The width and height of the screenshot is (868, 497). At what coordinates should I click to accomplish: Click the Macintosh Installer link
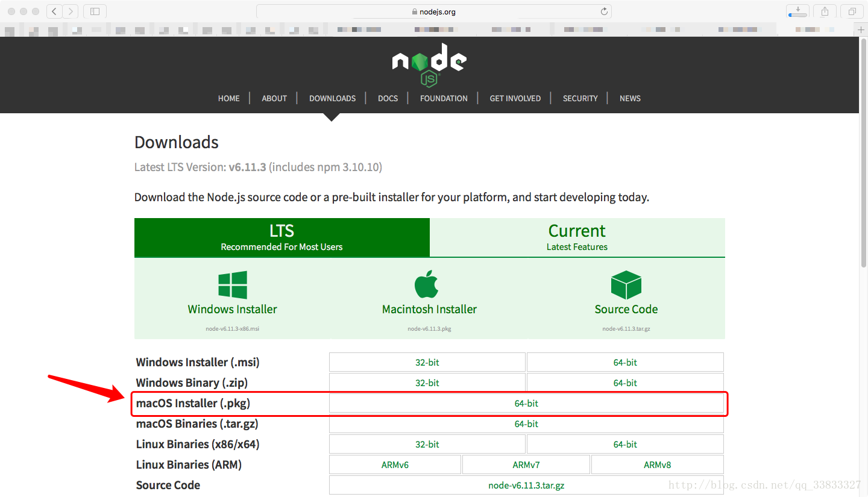pos(429,309)
